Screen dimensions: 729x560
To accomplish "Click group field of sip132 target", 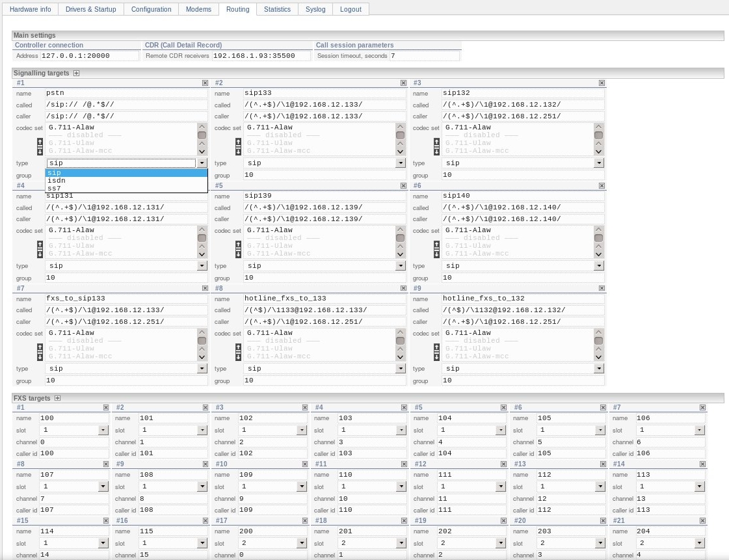I will pos(523,175).
